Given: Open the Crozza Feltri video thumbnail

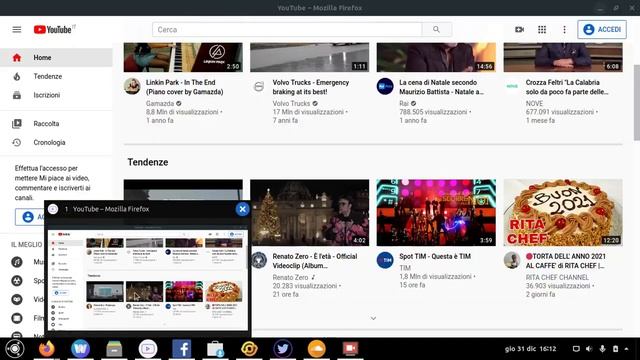Looking at the screenshot, I should 563,57.
